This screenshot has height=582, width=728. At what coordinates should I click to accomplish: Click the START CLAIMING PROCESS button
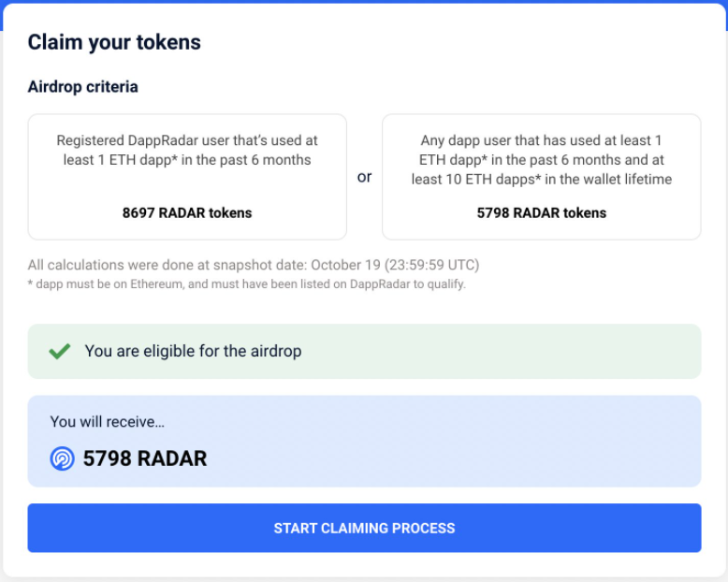364,528
